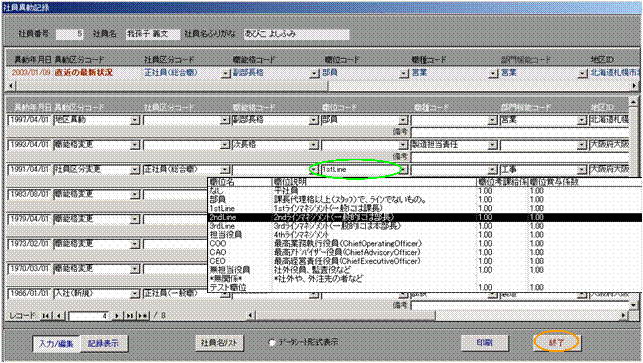Toggle the 入力/編集 mode button
This screenshot has height=363, width=643.
pos(57,343)
